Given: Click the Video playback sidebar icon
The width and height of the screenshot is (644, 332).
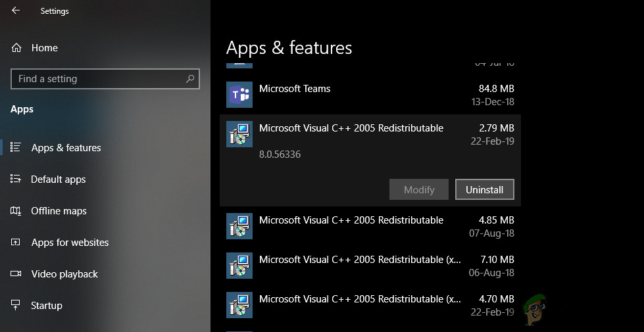Looking at the screenshot, I should (16, 274).
